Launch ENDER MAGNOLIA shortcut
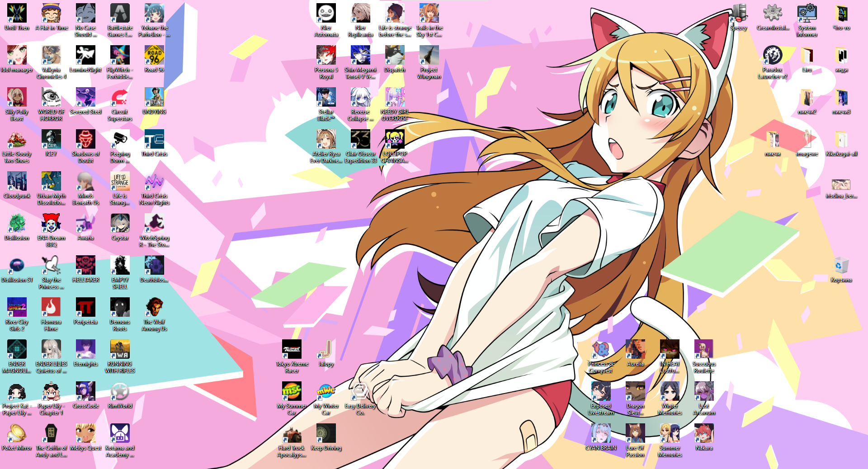Viewport: 868px width, 469px height. click(17, 356)
